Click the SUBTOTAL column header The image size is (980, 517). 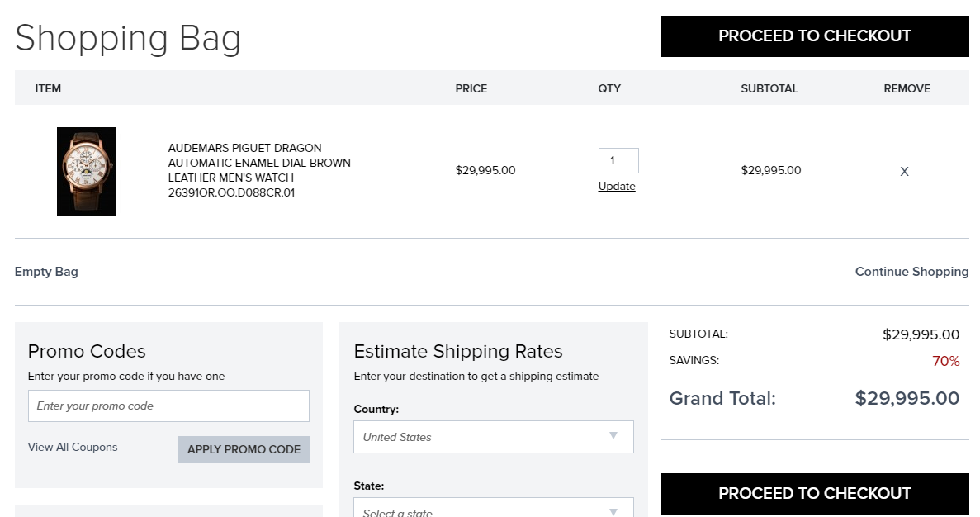point(769,88)
